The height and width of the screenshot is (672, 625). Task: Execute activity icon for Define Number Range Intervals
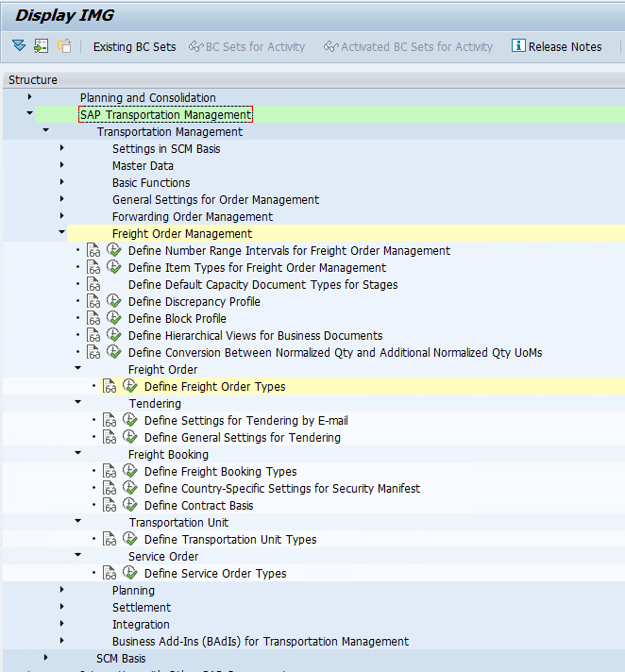[114, 250]
